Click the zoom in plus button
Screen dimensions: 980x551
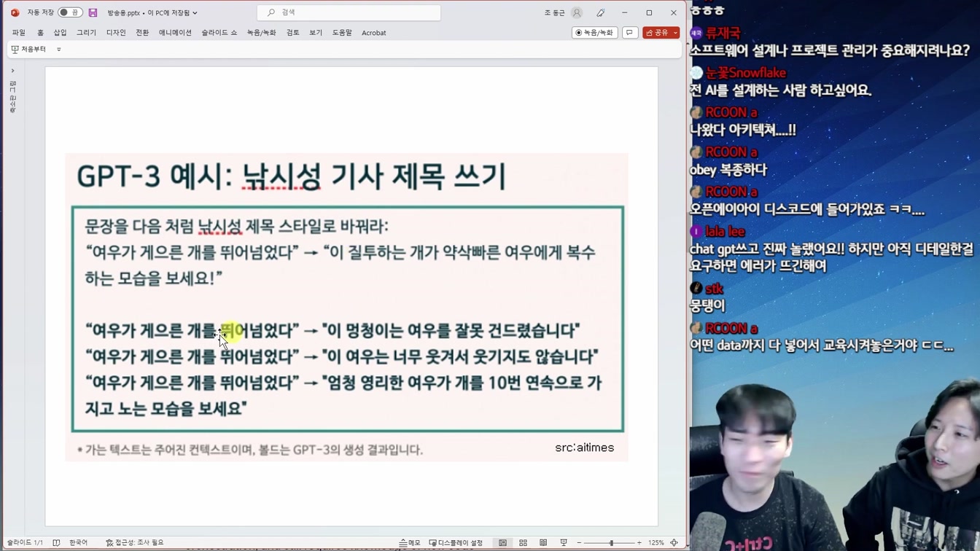pyautogui.click(x=639, y=543)
